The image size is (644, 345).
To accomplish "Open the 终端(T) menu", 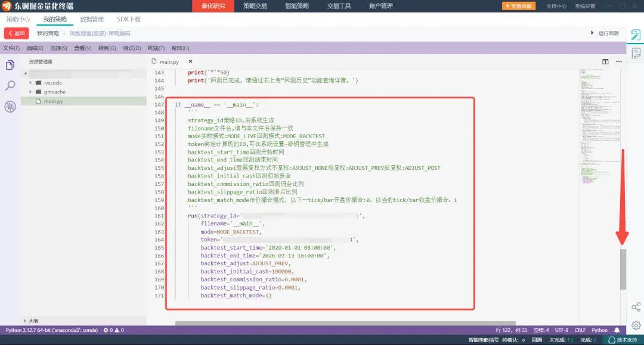I will point(156,48).
